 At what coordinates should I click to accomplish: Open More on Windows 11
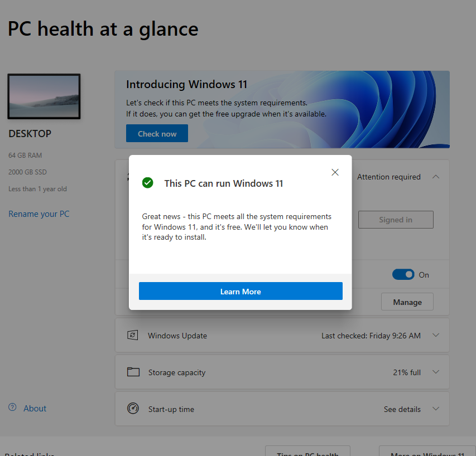(427, 451)
